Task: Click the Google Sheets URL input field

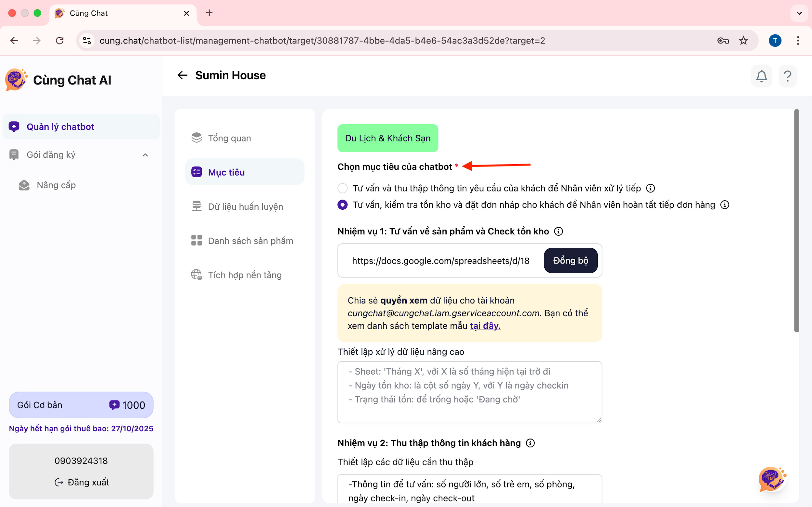Action: 440,261
